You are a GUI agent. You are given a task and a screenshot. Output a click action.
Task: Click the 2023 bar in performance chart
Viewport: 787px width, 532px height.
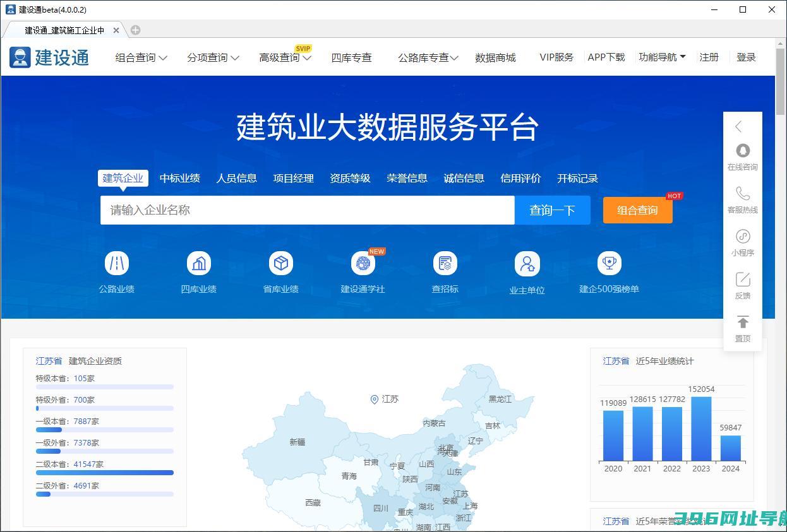tap(701, 429)
